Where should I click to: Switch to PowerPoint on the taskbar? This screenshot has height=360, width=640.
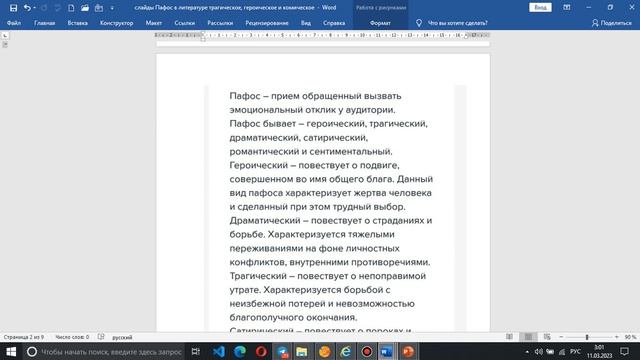click(408, 351)
